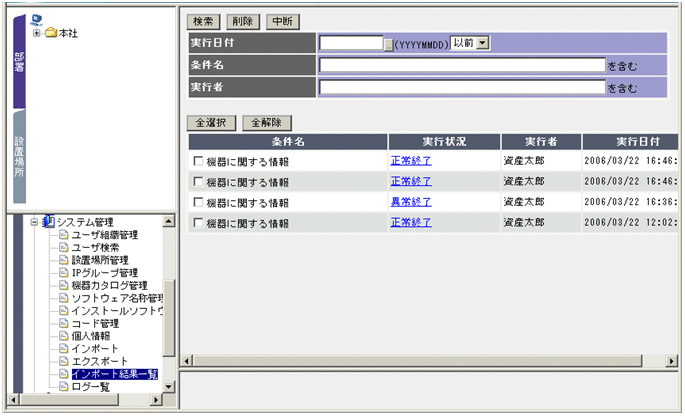Sort by the 実行者 column header
Image resolution: width=685 pixels, height=417 pixels.
point(541,141)
